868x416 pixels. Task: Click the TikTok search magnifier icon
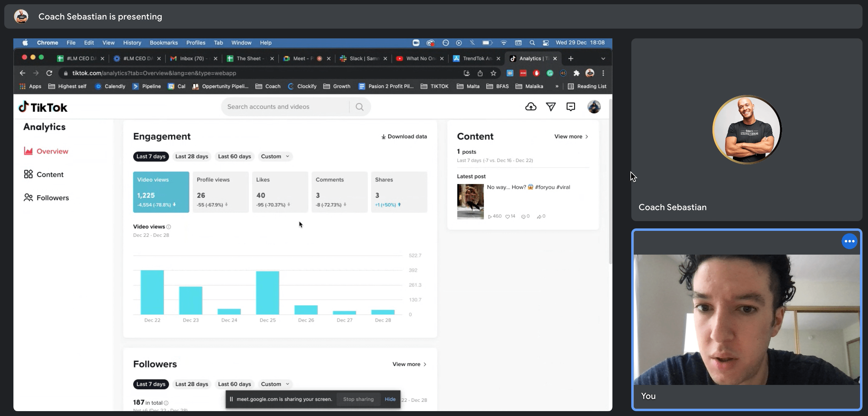(360, 107)
